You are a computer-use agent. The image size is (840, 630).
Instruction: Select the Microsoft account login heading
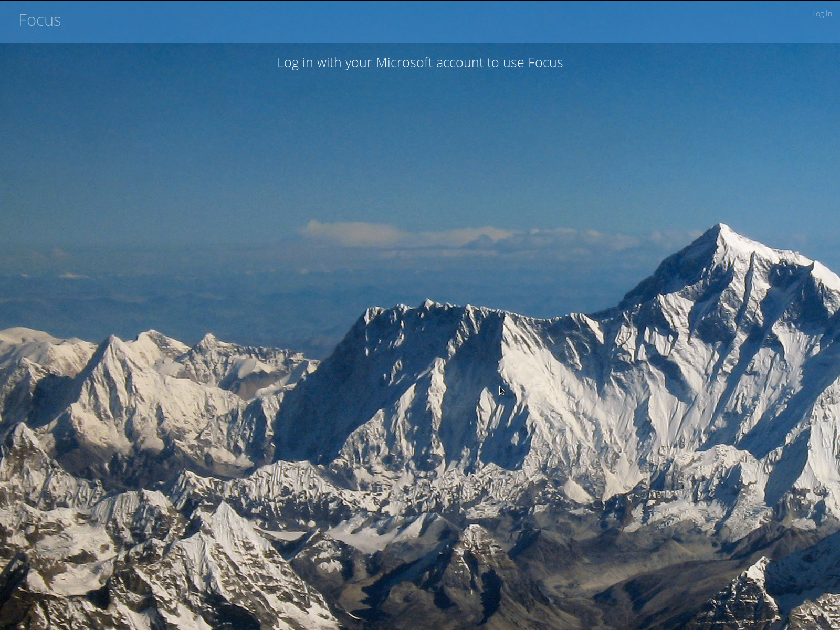pos(420,62)
